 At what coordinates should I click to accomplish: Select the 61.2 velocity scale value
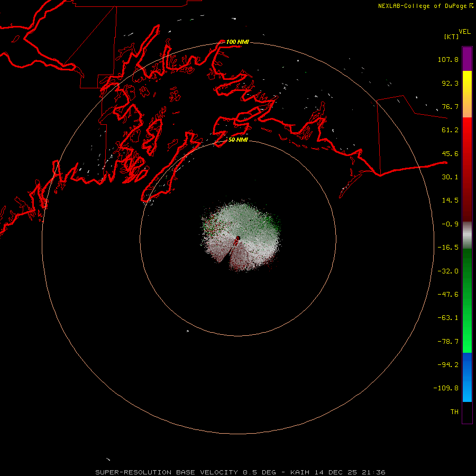tap(450, 130)
